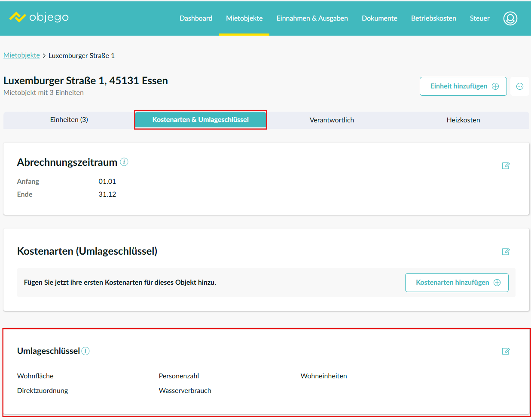Screen dimensions: 531x420
Task: Go to Dashboard in top navigation
Action: (196, 18)
